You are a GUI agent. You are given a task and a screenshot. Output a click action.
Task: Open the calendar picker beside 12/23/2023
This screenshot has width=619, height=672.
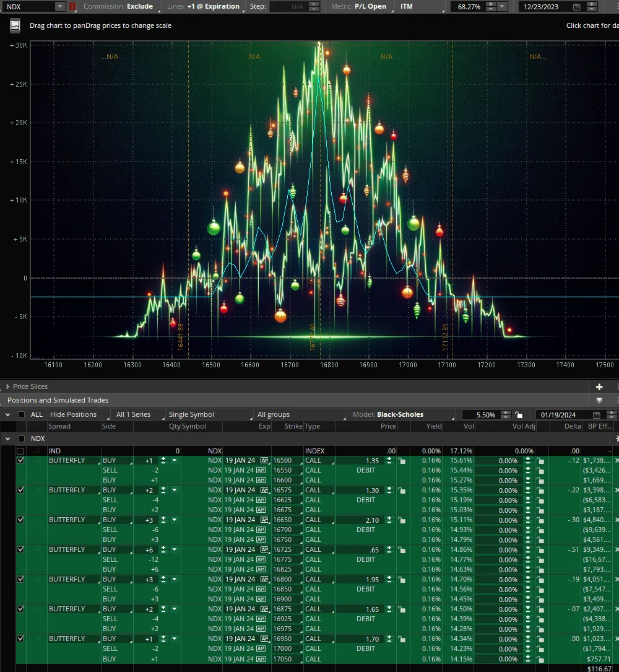(x=577, y=7)
